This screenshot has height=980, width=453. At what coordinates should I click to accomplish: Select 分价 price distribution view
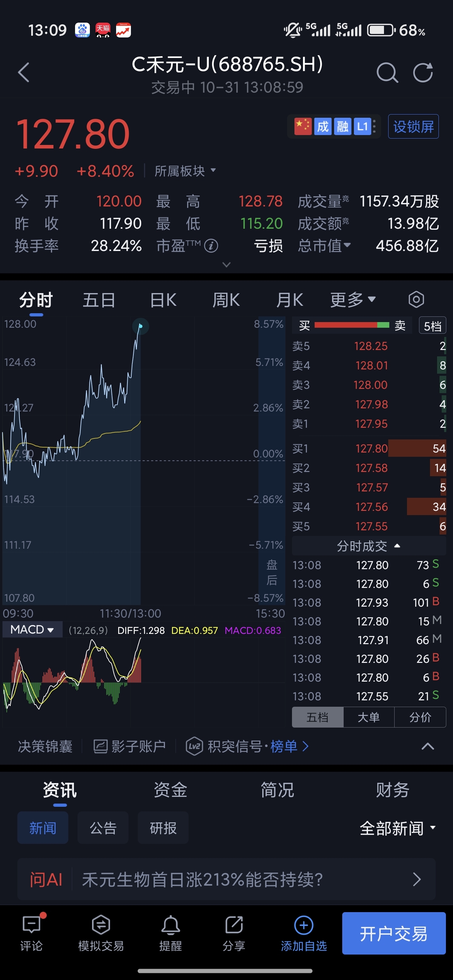(x=420, y=717)
